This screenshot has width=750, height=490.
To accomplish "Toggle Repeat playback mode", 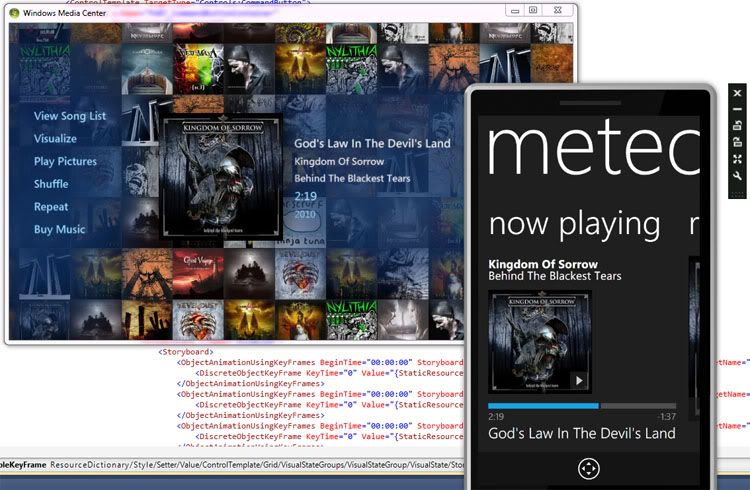I will click(x=51, y=207).
